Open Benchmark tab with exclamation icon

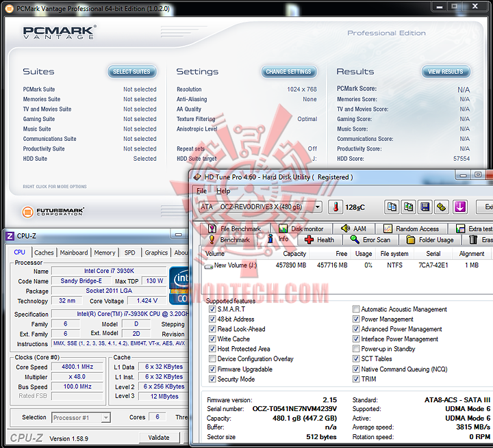coord(212,239)
